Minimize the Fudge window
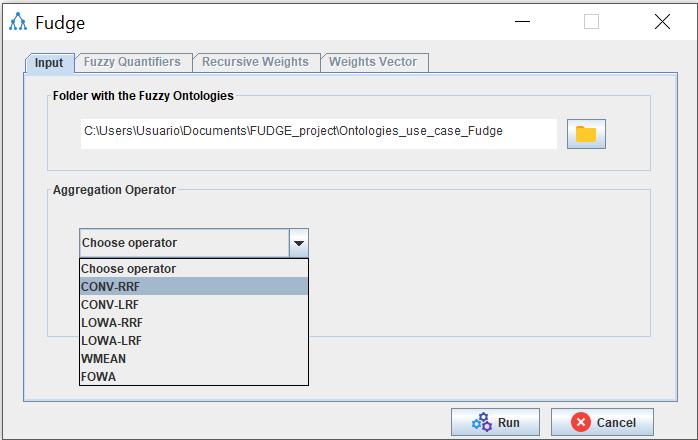This screenshot has width=698, height=440. (x=521, y=22)
